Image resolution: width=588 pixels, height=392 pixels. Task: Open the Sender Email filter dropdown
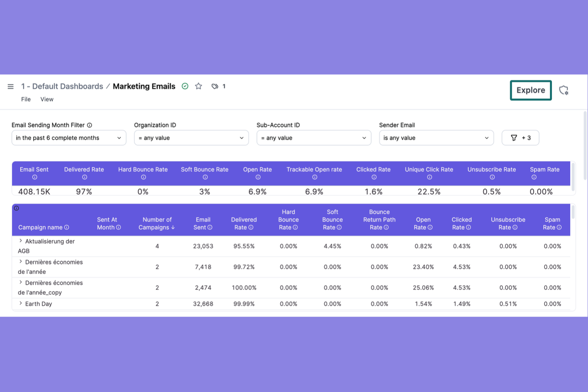point(436,138)
